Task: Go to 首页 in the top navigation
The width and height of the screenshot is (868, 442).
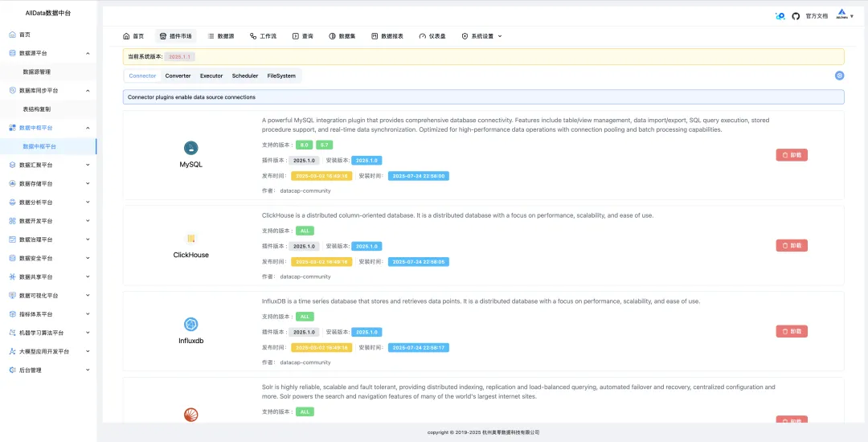Action: click(x=133, y=36)
